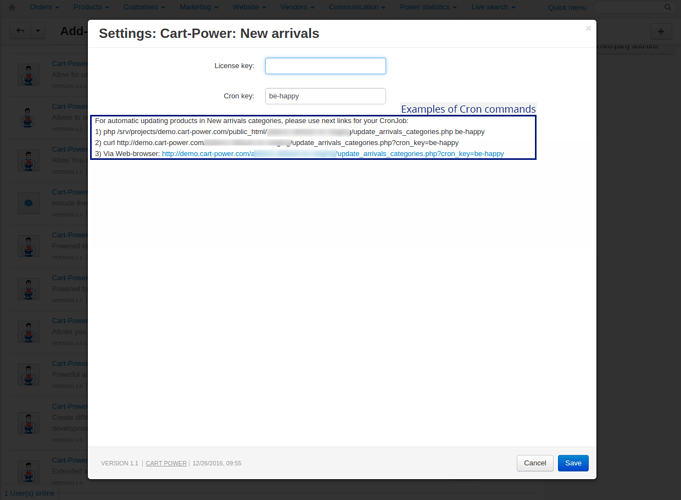Select the php cron command line

tap(290, 132)
